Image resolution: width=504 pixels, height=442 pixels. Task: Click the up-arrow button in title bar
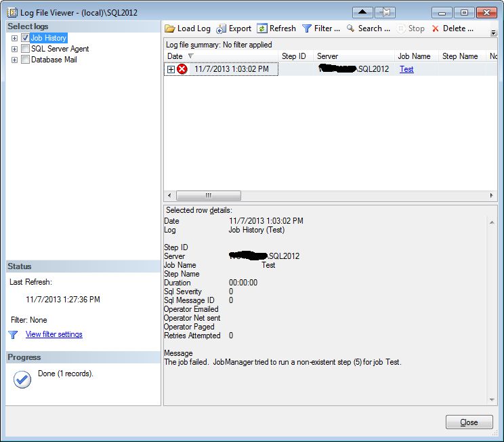362,13
